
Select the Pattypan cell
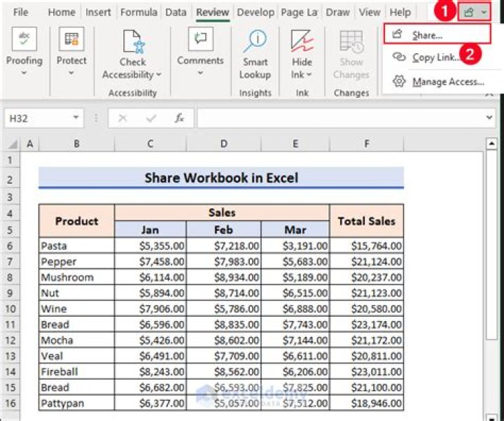pos(76,403)
